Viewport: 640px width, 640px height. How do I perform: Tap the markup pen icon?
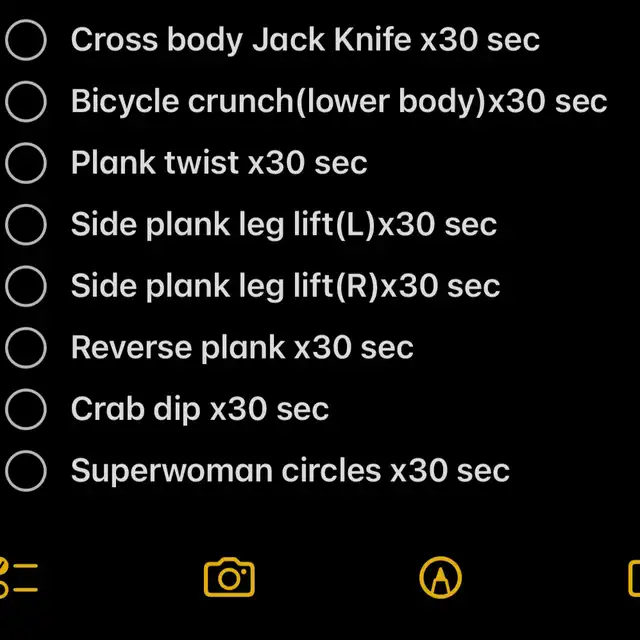click(440, 577)
